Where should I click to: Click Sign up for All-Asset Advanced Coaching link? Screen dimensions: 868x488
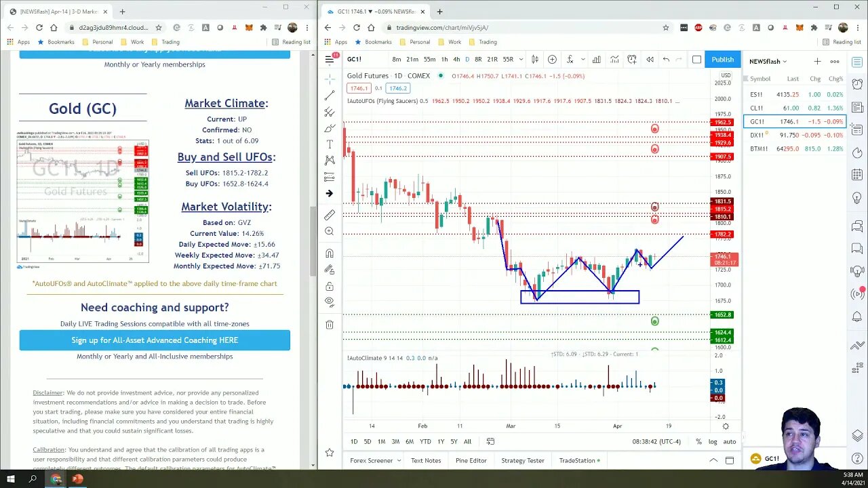click(155, 340)
